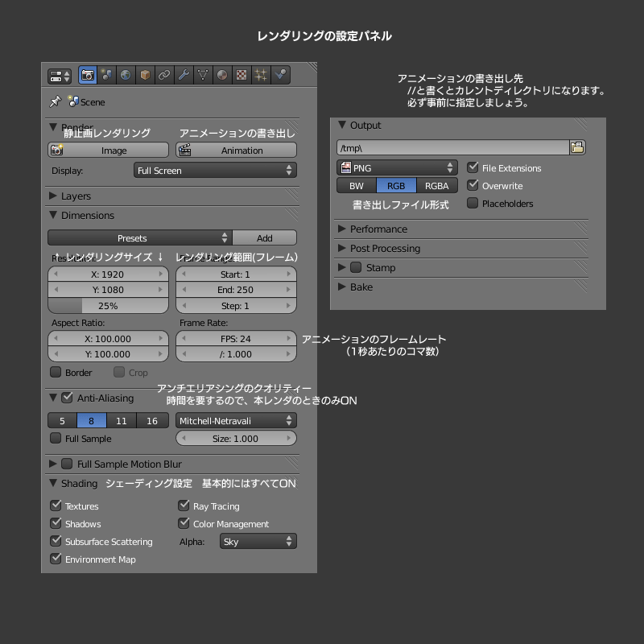Select the RGBA color mode
Viewport: 644px width, 644px height.
(x=436, y=186)
